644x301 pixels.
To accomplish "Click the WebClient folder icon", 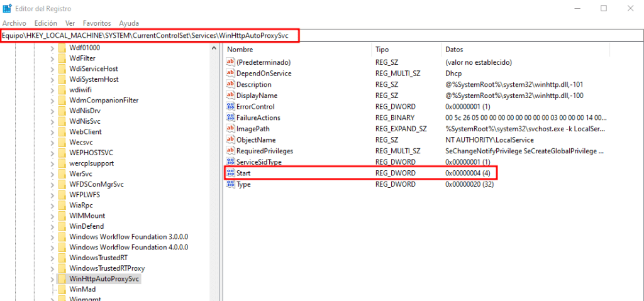I will (x=62, y=132).
